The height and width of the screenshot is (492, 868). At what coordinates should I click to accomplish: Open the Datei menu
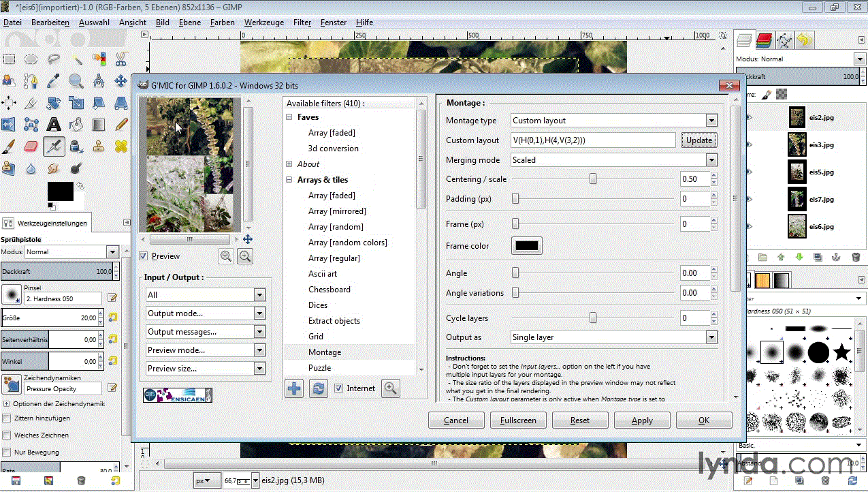12,22
